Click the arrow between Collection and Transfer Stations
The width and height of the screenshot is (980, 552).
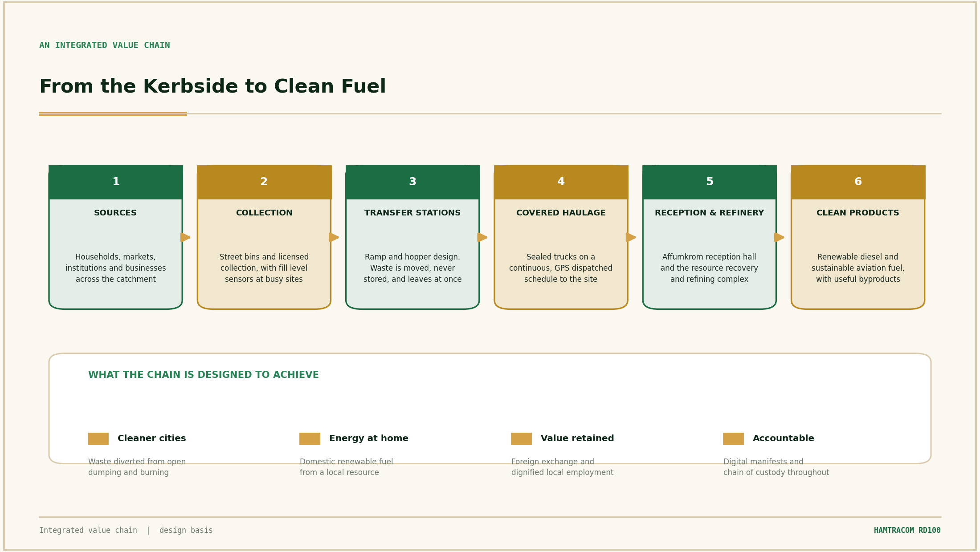pos(334,237)
